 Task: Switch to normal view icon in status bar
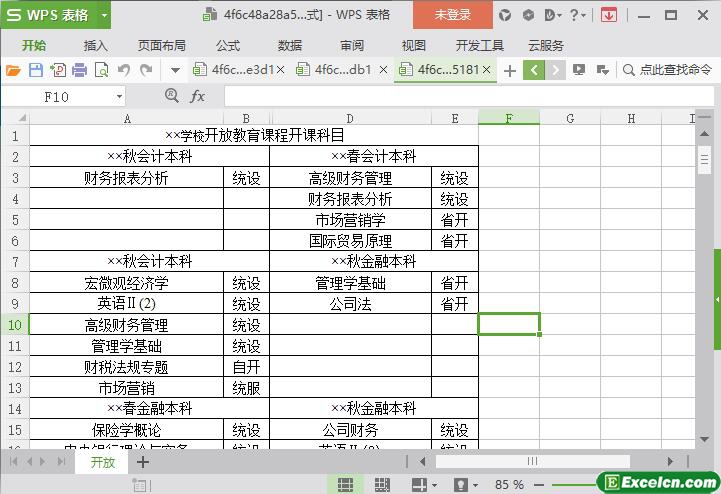pyautogui.click(x=345, y=484)
